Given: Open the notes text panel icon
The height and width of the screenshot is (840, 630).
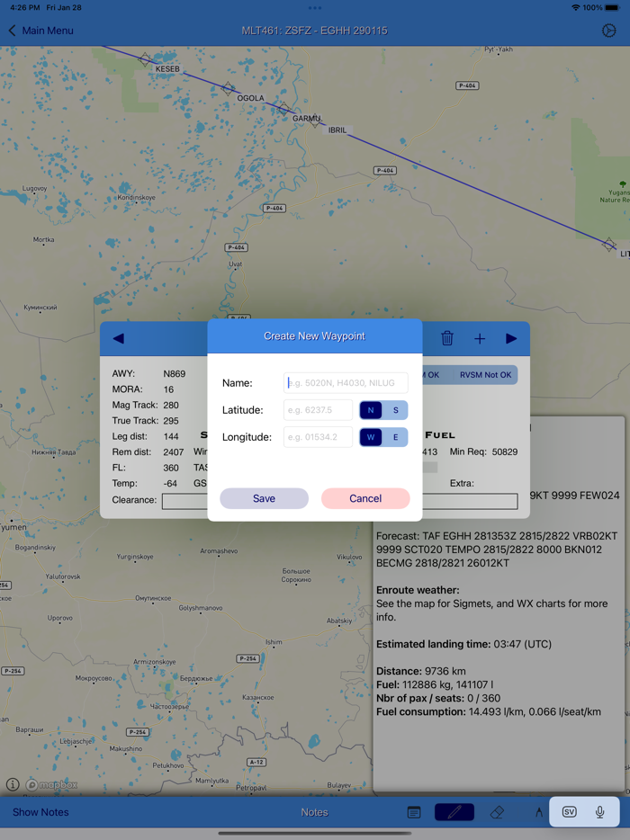Looking at the screenshot, I should (414, 812).
